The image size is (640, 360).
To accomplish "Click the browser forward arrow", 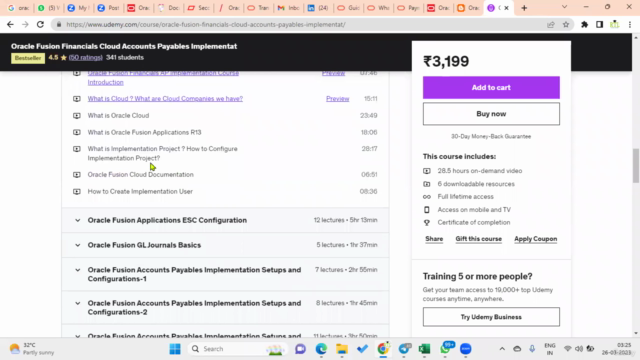I will [25, 24].
